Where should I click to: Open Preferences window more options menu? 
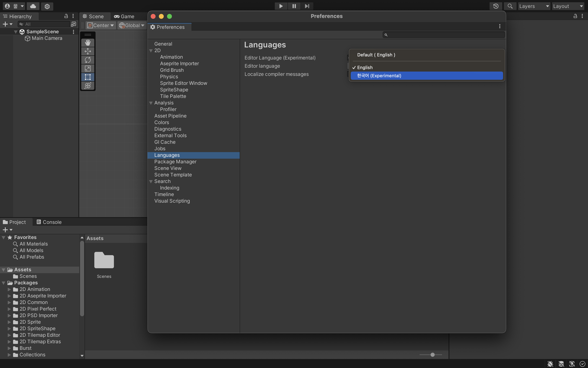pyautogui.click(x=500, y=26)
